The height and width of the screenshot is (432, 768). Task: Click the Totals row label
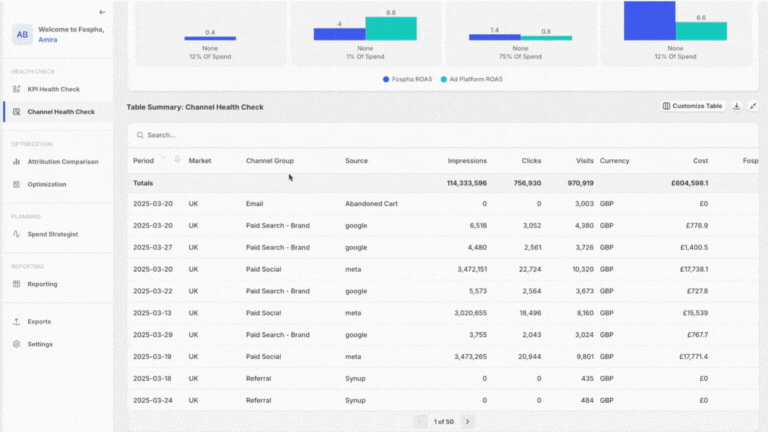[143, 183]
